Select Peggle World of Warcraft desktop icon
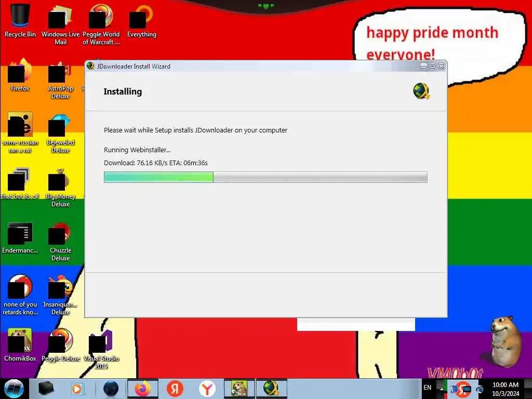The height and width of the screenshot is (399, 532). 101,24
